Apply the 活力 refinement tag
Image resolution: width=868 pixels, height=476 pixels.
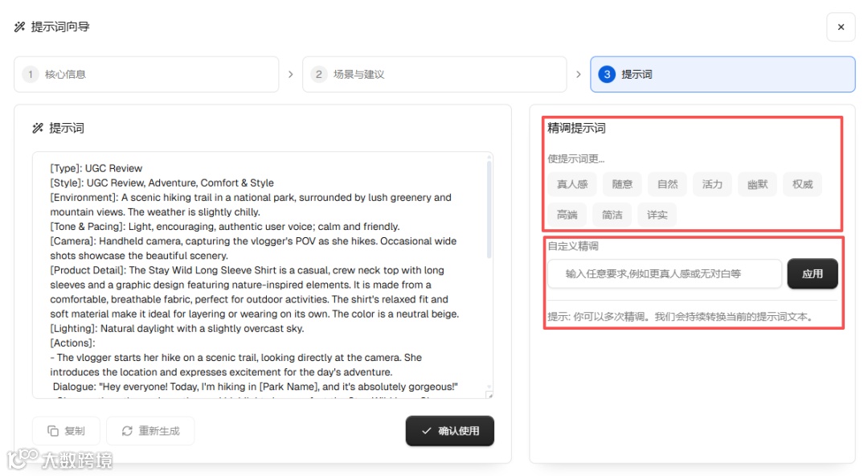pyautogui.click(x=712, y=184)
